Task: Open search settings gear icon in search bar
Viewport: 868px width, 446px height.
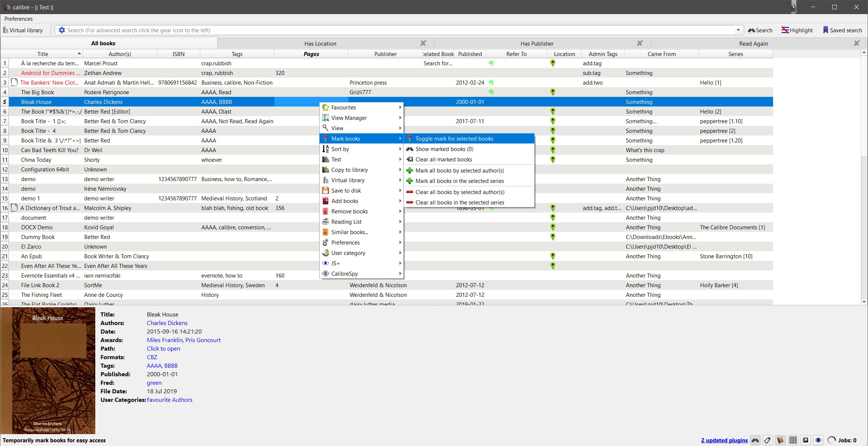Action: click(62, 30)
